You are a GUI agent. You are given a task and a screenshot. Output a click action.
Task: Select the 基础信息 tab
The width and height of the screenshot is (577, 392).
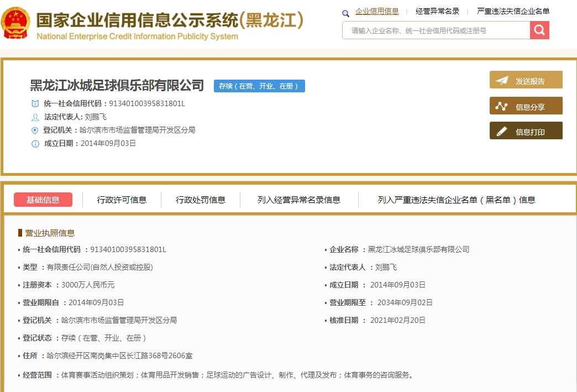pyautogui.click(x=43, y=200)
